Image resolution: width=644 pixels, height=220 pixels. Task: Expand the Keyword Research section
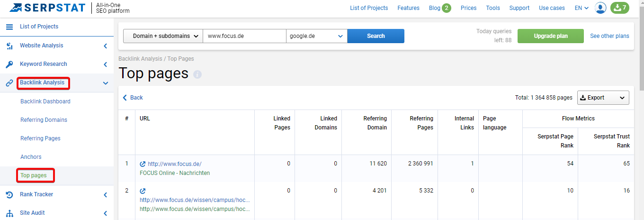[x=105, y=64]
